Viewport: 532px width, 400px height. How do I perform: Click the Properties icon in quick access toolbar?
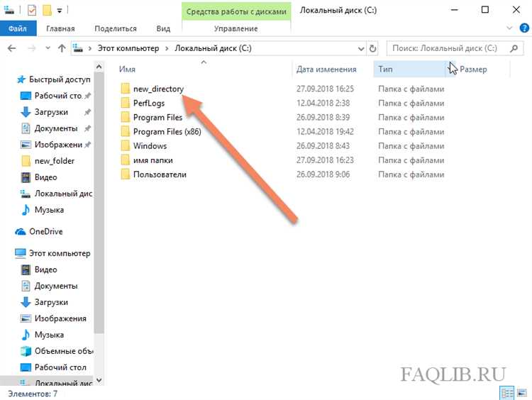[x=31, y=11]
